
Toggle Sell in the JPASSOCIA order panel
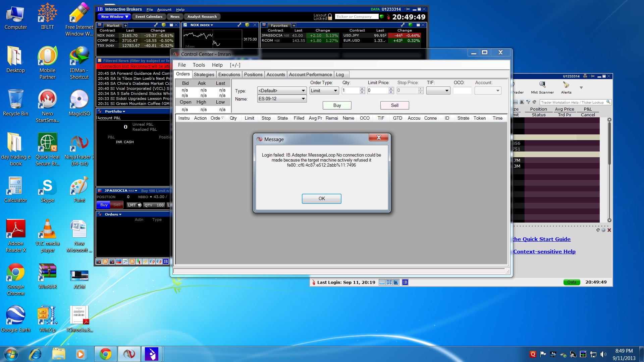tap(117, 205)
